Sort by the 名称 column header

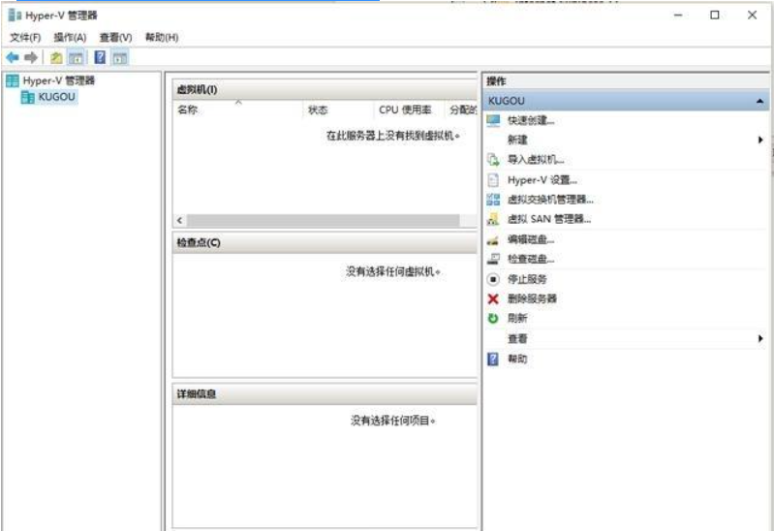point(188,110)
